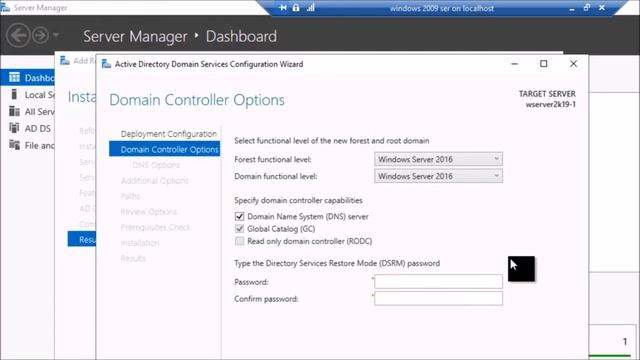Select the Prerequisites Check wizard step

(156, 227)
